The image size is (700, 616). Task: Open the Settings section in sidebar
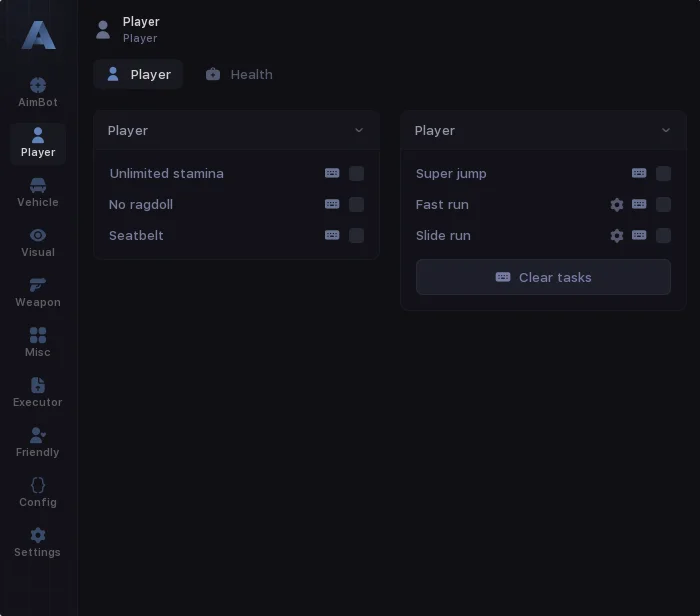coord(38,542)
